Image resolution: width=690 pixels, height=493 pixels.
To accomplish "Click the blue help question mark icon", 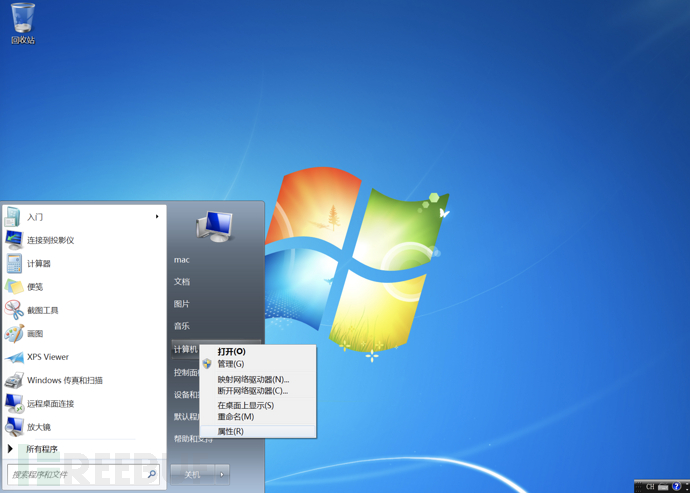I will pos(676,486).
